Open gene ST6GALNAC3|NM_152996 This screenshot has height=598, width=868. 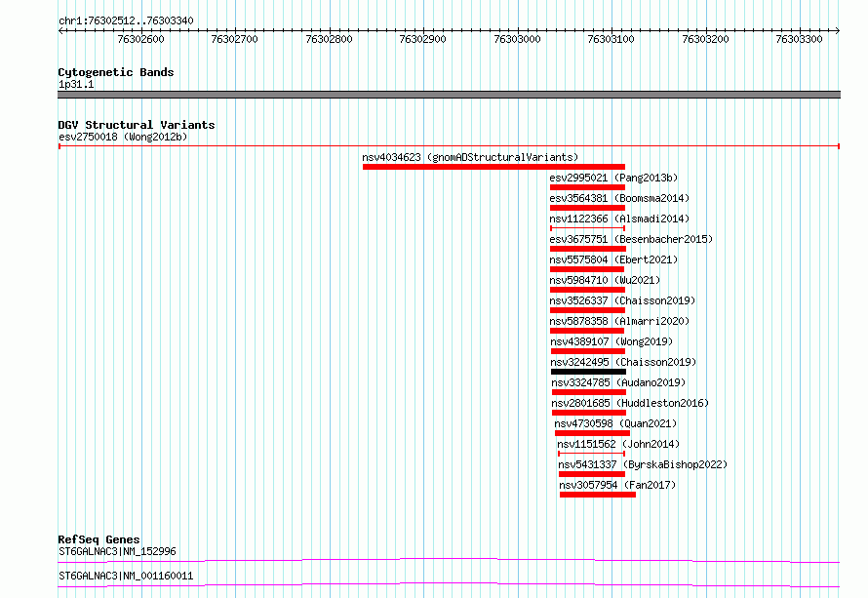click(117, 551)
